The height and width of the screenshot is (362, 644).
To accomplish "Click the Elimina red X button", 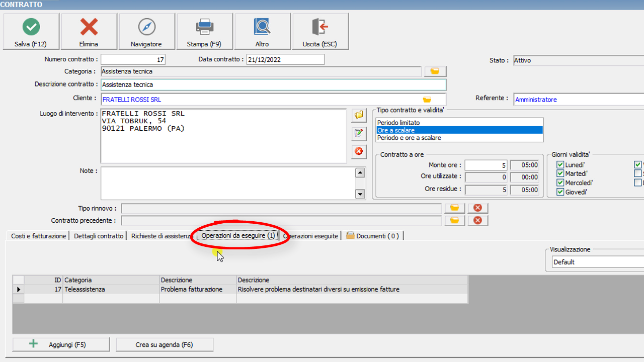I will 89,32.
